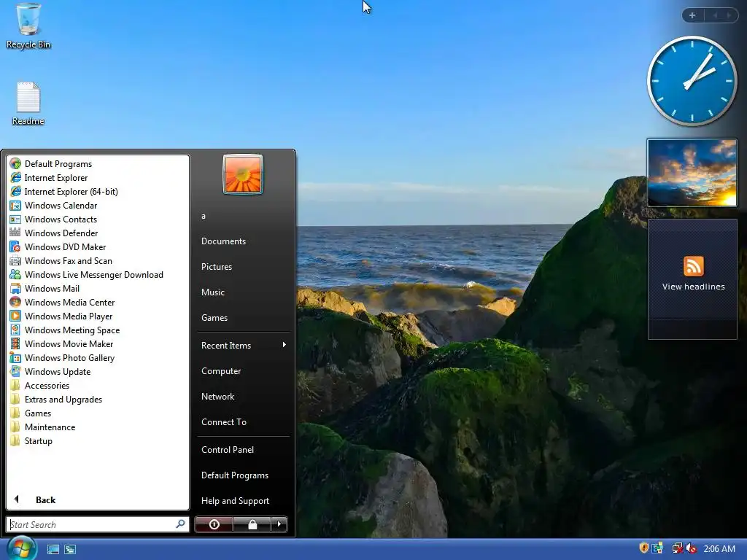Image resolution: width=747 pixels, height=560 pixels.
Task: Click the update tray icon next to shield
Action: (x=657, y=548)
